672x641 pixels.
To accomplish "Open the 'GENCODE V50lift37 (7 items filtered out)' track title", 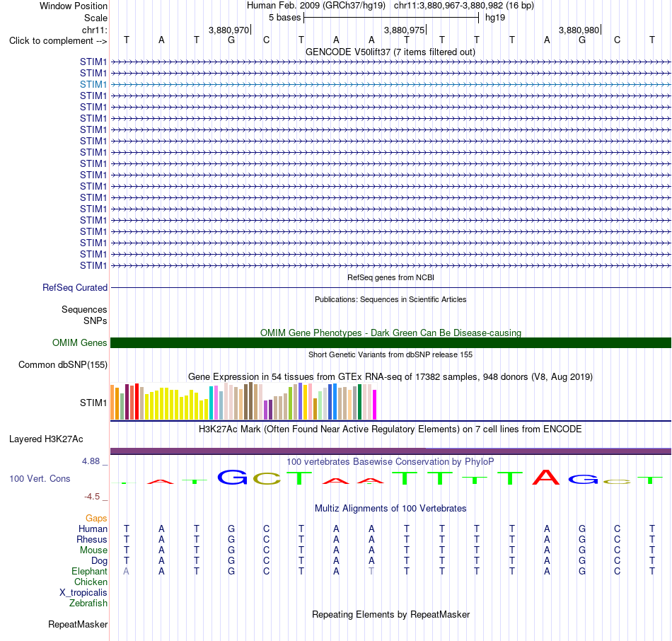I will pos(390,52).
